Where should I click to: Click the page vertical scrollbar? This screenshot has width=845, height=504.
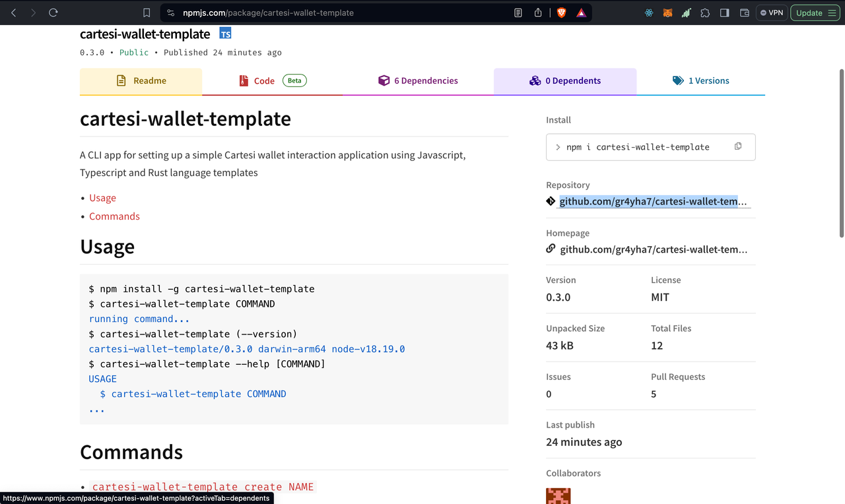[x=841, y=153]
